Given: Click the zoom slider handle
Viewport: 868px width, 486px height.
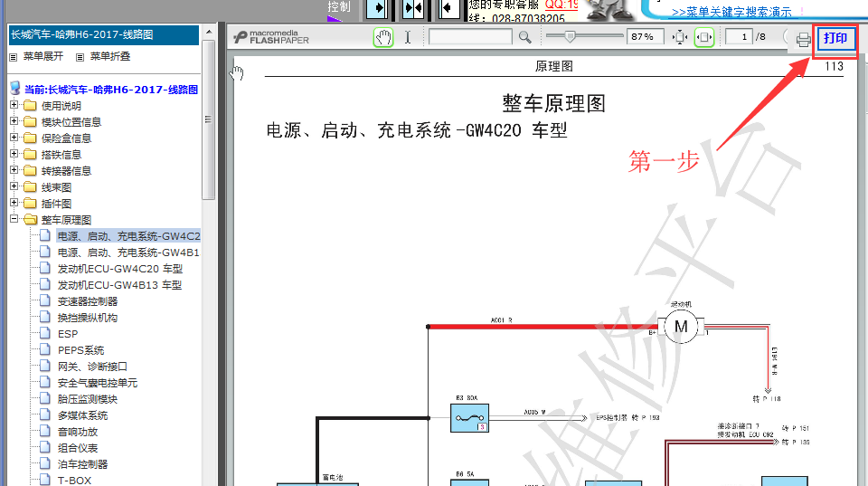Looking at the screenshot, I should point(570,36).
